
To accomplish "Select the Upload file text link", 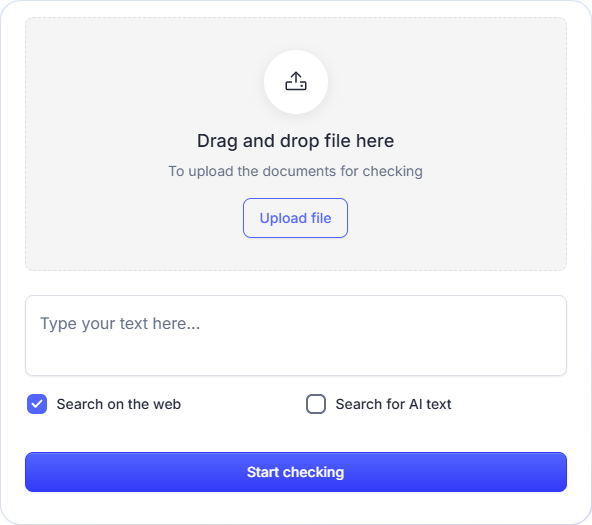I will [x=295, y=218].
